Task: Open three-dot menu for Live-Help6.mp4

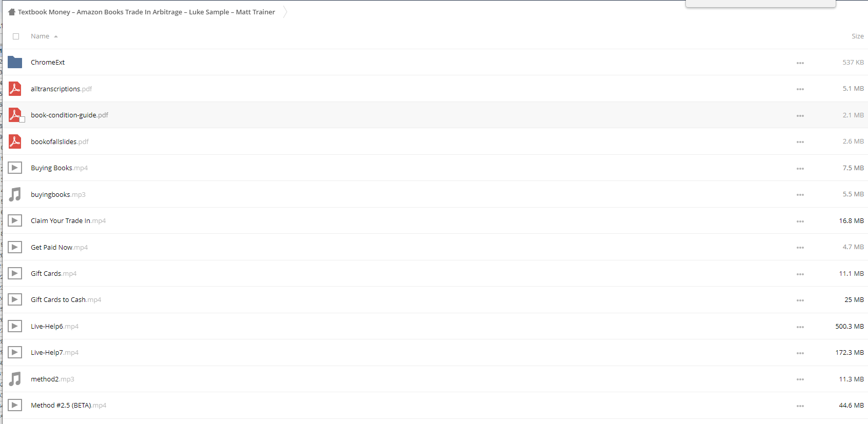Action: 800,327
